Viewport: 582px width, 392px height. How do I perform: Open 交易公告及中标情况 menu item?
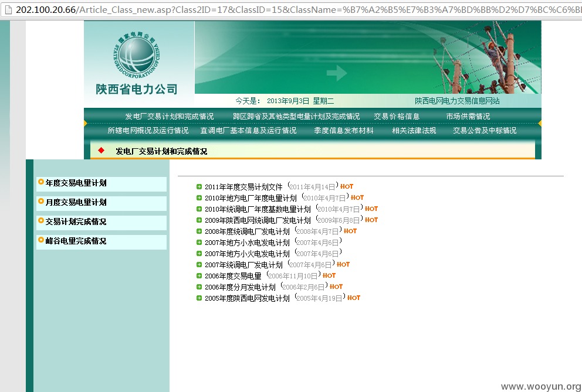(485, 131)
